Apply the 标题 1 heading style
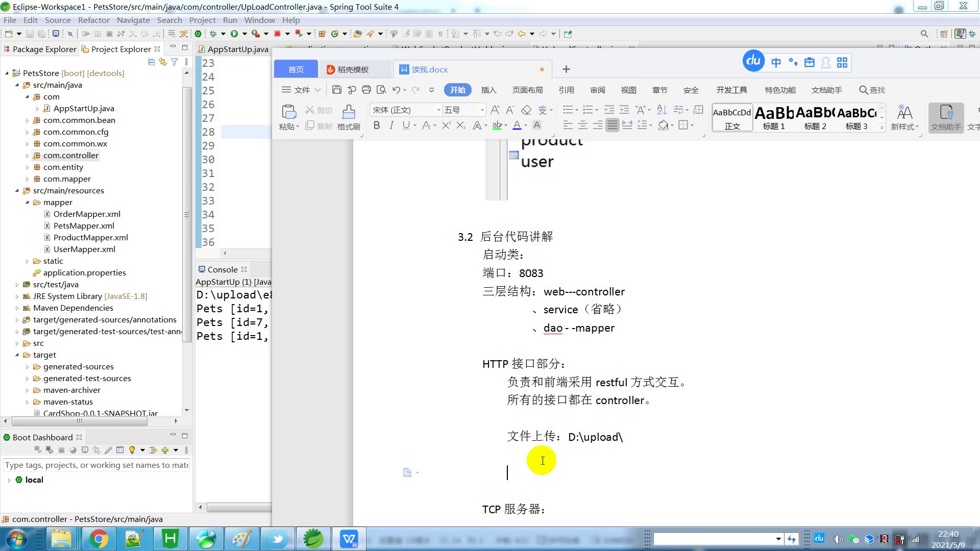 point(774,117)
